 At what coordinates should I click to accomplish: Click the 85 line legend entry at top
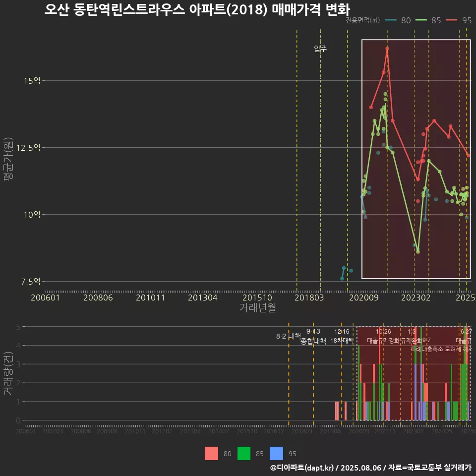pos(428,20)
